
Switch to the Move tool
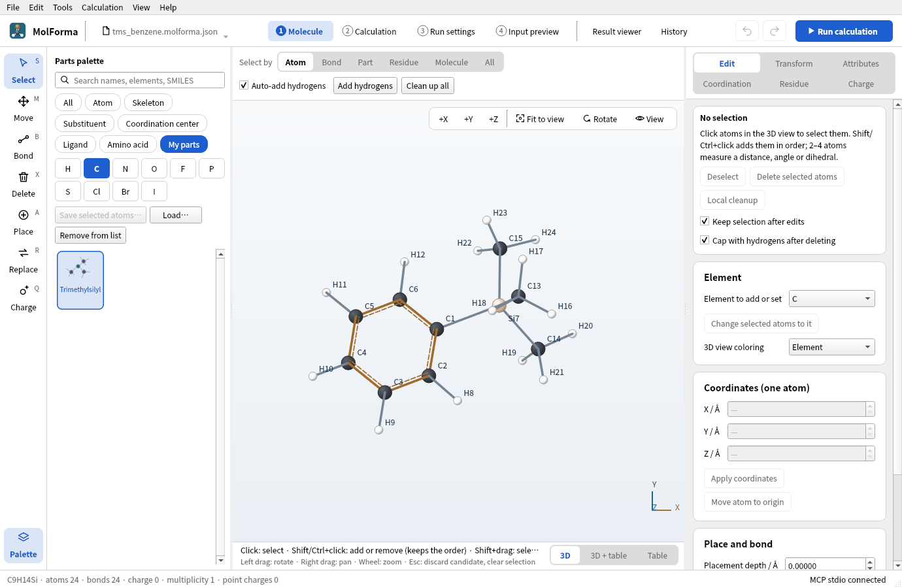24,108
